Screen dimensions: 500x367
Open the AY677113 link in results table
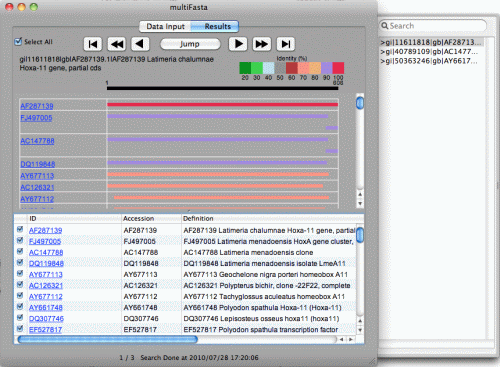[46, 274]
